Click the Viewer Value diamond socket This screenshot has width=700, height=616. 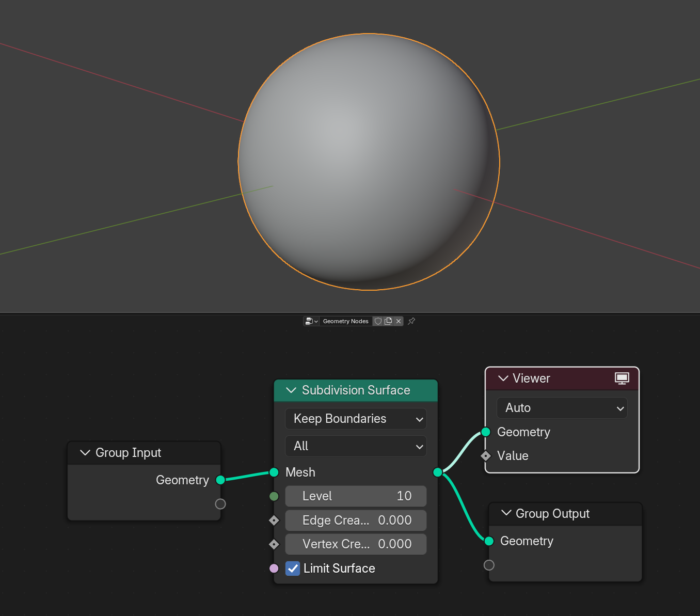coord(486,455)
